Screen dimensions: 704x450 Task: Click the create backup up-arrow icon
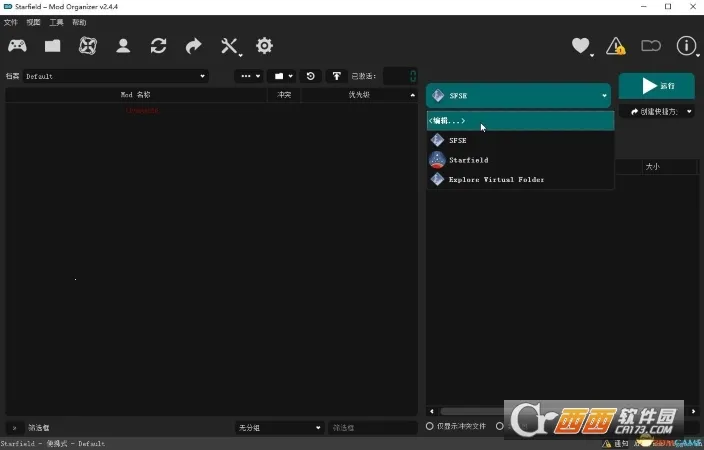[336, 76]
